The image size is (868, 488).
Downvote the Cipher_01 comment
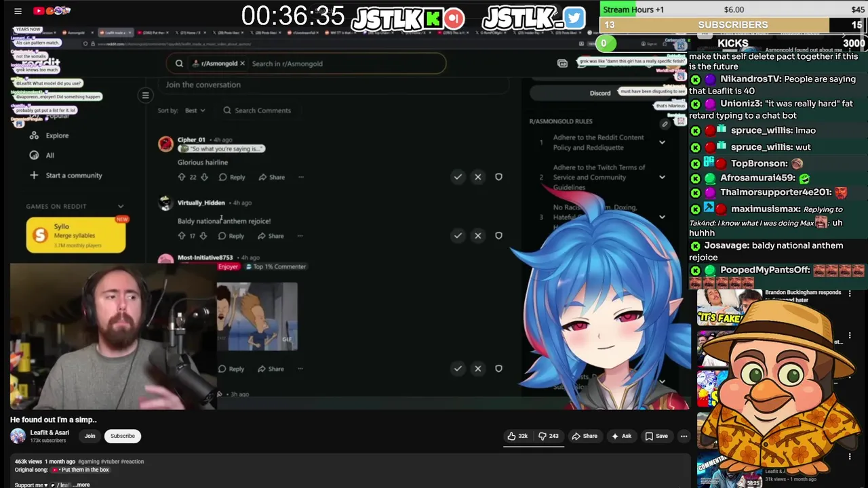click(x=204, y=177)
